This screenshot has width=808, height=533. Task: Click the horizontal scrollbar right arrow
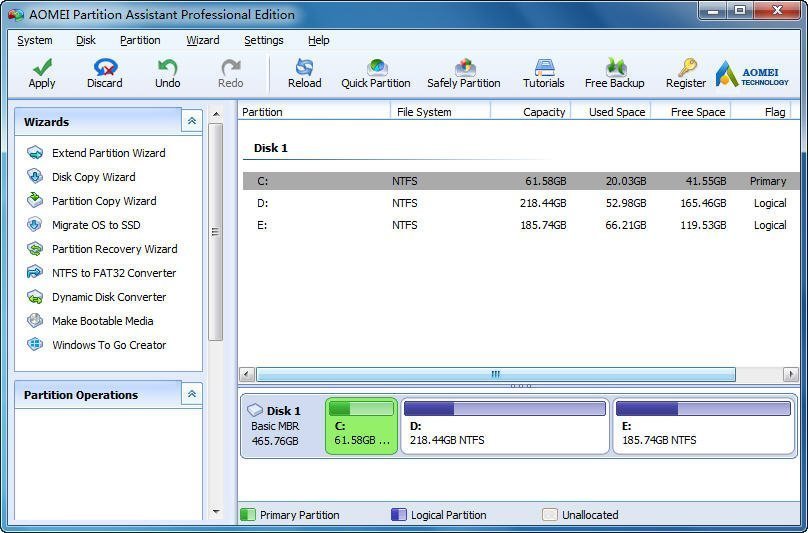(x=790, y=374)
